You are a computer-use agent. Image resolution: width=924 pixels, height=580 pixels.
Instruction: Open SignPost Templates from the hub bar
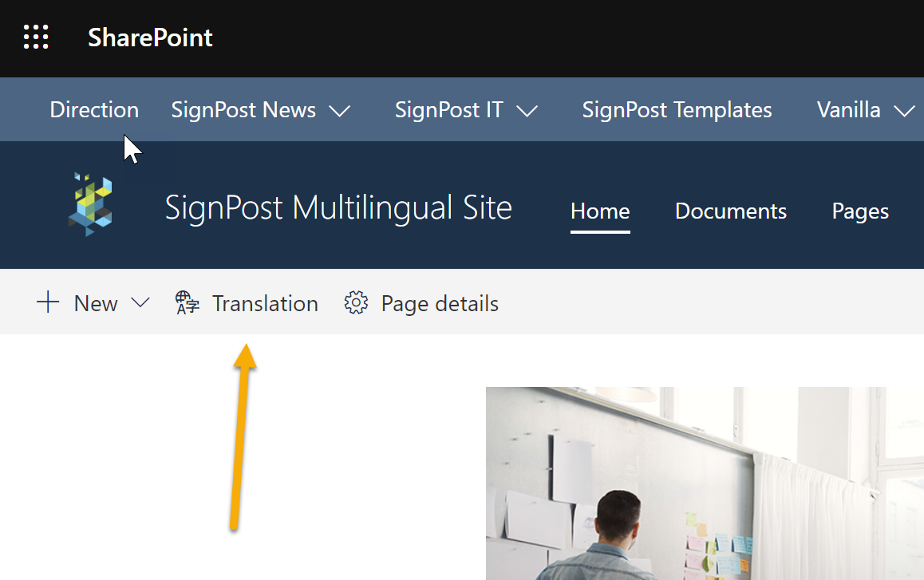point(676,109)
